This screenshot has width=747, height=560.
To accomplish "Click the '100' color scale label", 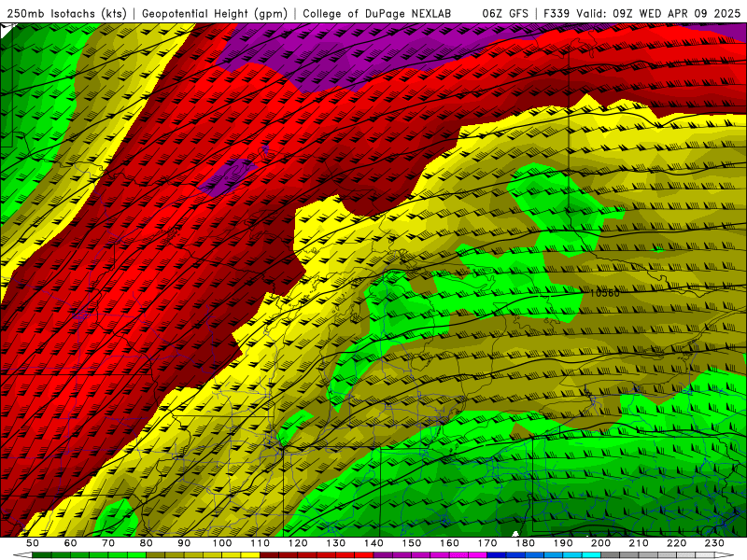I will (x=222, y=543).
